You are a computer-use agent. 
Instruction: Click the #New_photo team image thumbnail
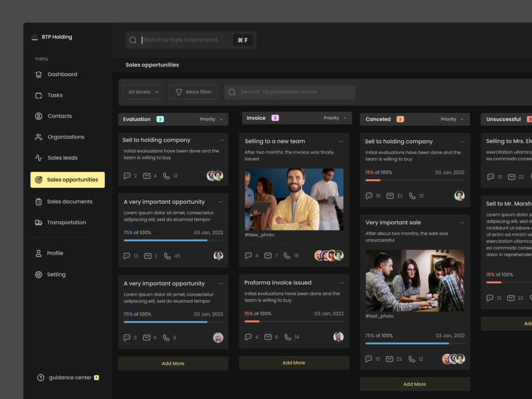click(294, 199)
